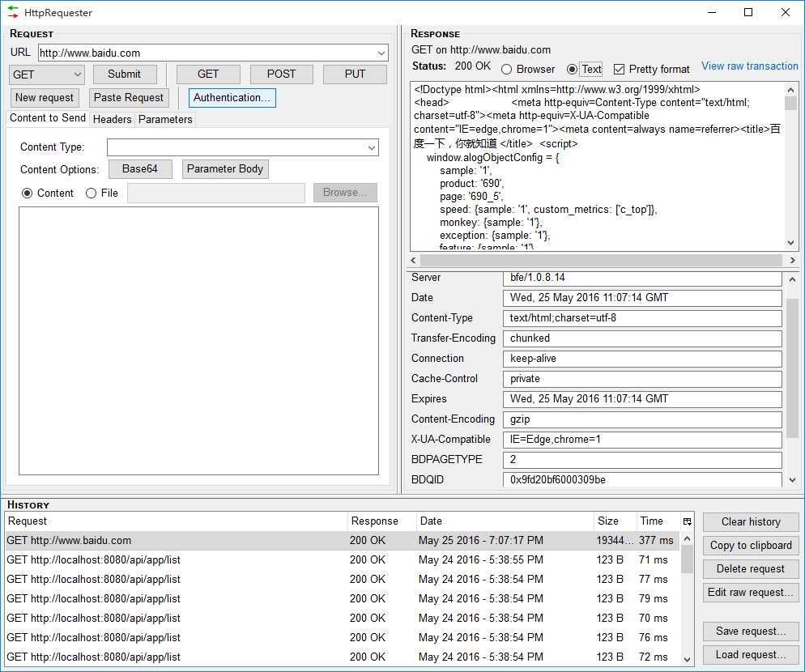Viewport: 805px width, 672px height.
Task: Select history row with 79 ms time
Action: point(343,599)
